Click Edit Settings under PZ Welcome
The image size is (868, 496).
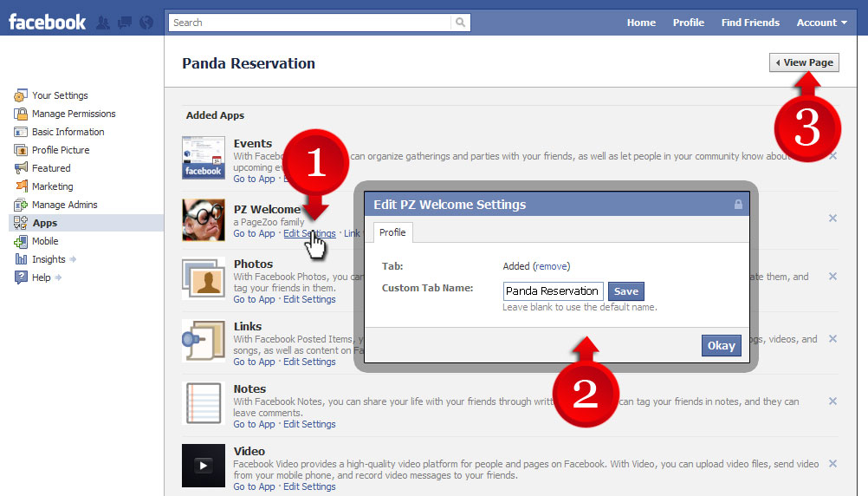309,233
